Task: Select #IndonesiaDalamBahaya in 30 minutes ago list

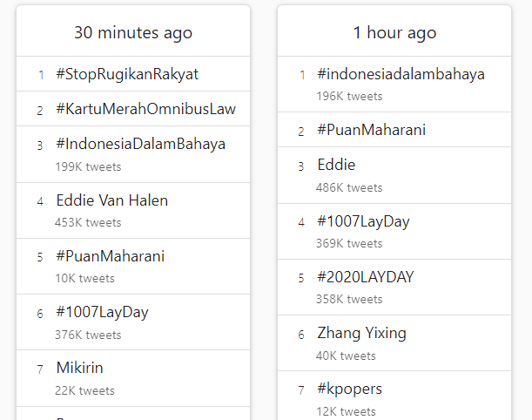Action: pyautogui.click(x=141, y=144)
